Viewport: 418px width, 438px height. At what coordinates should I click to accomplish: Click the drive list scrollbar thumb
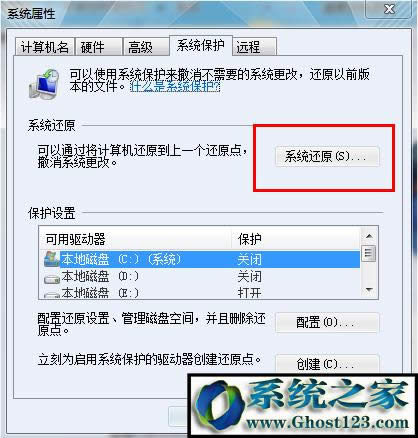tap(369, 254)
